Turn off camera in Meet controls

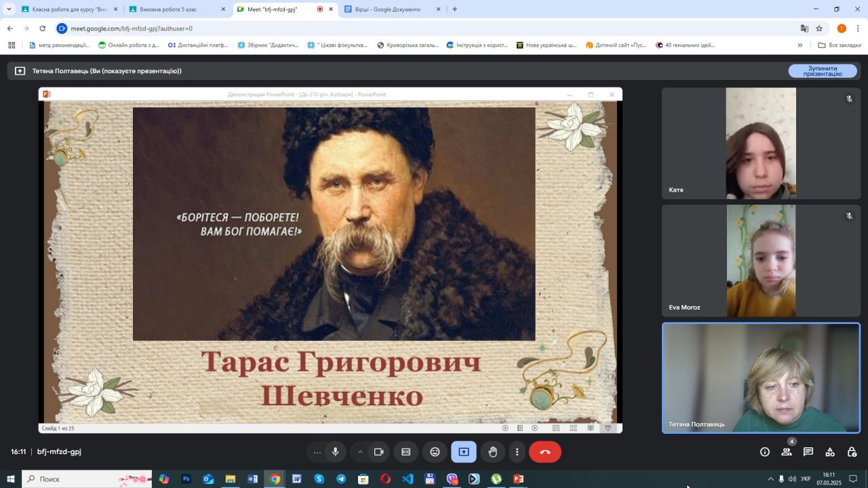click(379, 452)
